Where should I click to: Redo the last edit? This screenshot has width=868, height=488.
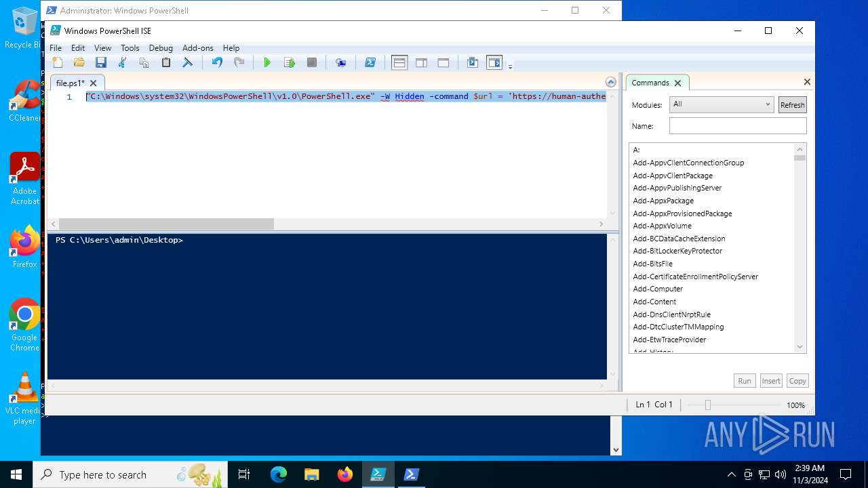[x=239, y=62]
